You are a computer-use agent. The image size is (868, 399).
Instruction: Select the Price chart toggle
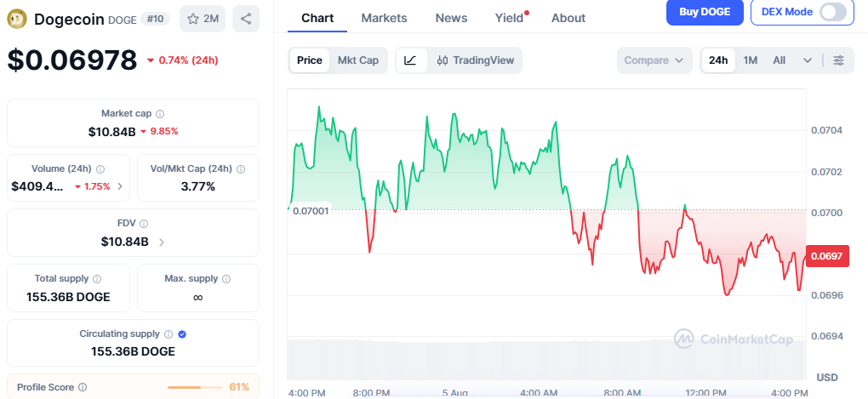point(310,60)
